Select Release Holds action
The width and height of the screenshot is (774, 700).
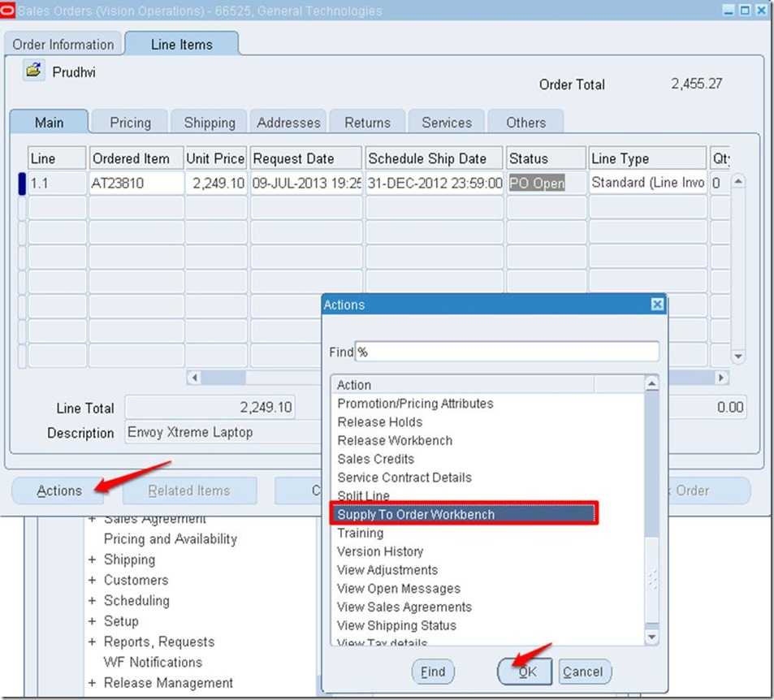point(379,422)
